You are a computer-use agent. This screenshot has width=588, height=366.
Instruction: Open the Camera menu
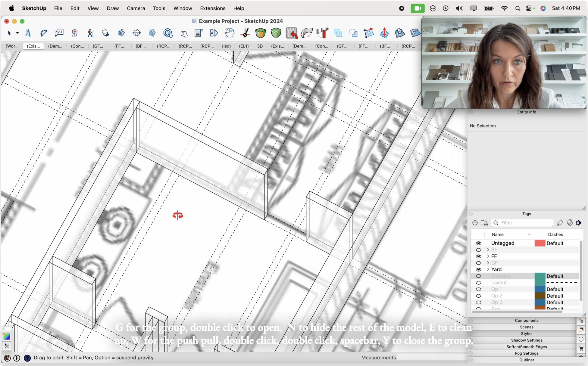click(136, 8)
